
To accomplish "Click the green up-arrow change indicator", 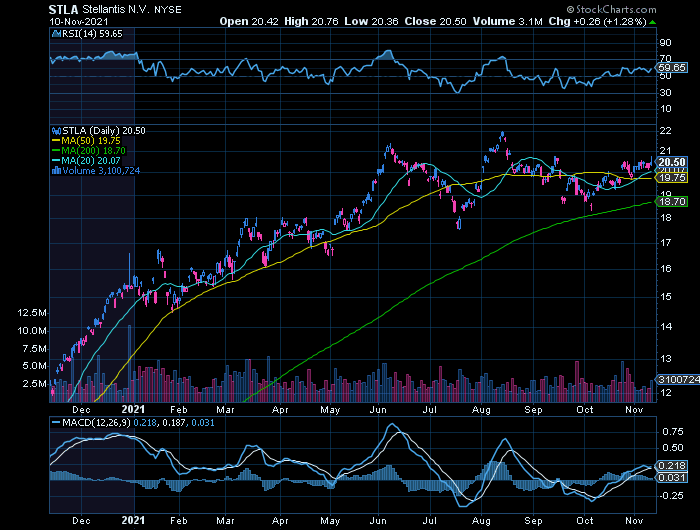I will tap(653, 22).
